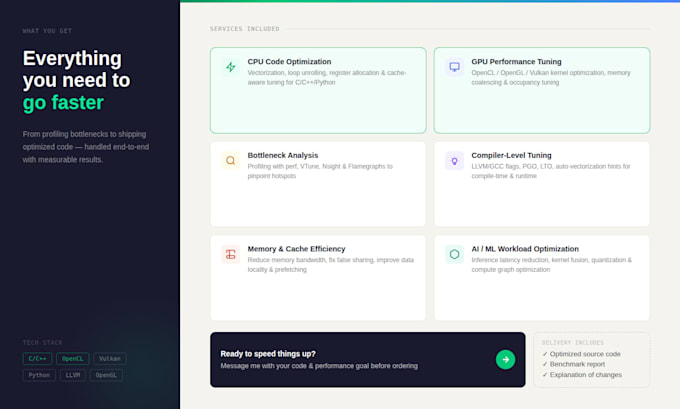The width and height of the screenshot is (680, 409).
Task: Click the 'DELIVERY INCLUDES' label
Action: click(x=572, y=343)
